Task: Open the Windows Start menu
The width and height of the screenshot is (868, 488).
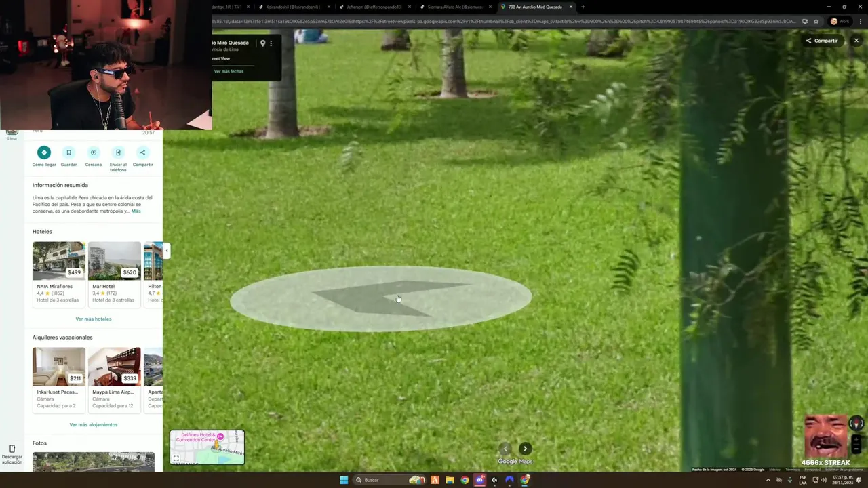Action: pos(344,480)
